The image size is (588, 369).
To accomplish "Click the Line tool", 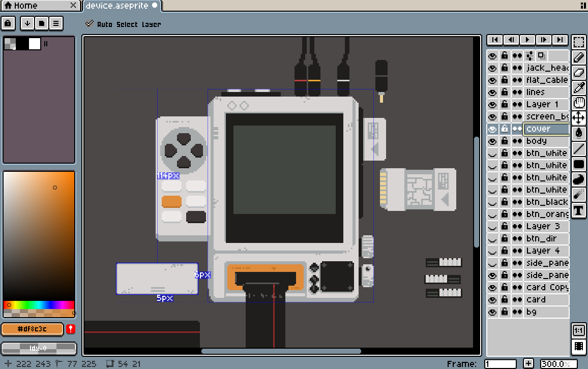I will 578,149.
